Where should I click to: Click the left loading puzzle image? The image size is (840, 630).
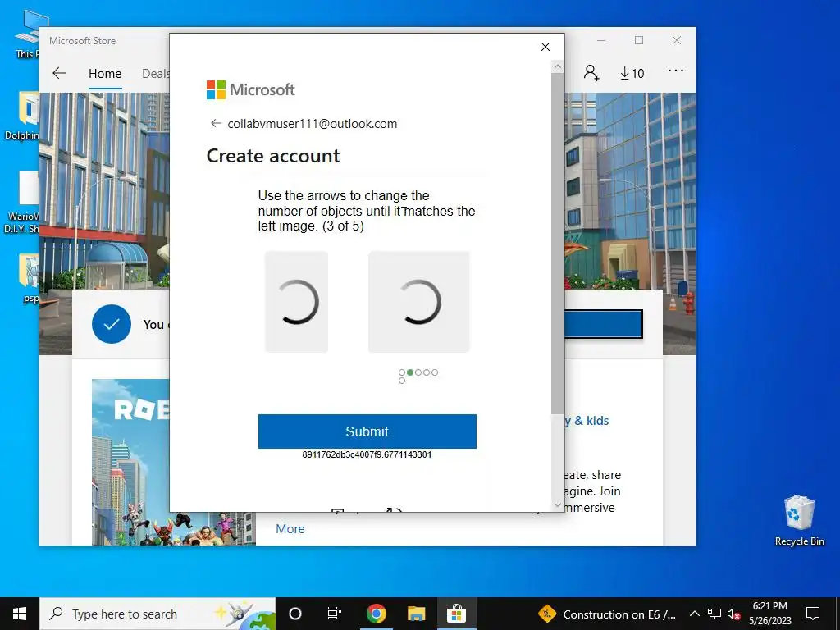pyautogui.click(x=296, y=302)
